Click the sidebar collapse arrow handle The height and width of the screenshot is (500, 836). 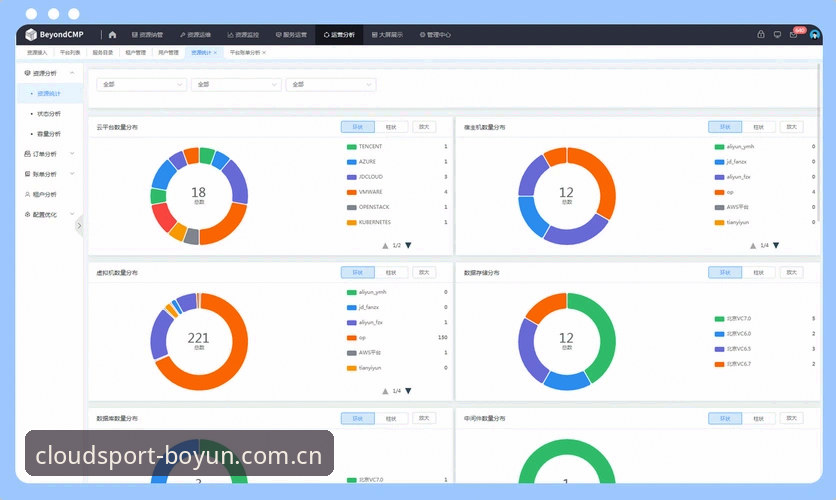tap(79, 225)
